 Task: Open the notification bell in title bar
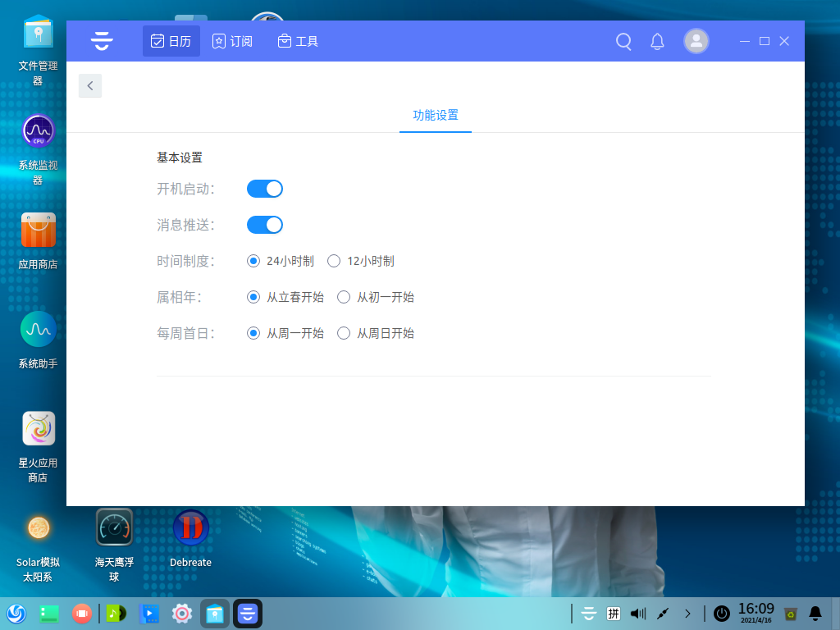coord(657,41)
